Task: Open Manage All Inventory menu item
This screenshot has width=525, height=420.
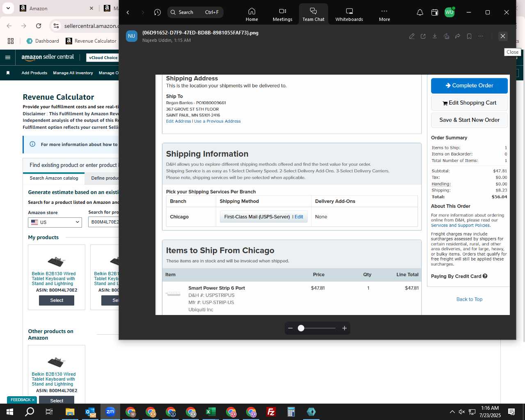Action: click(73, 73)
